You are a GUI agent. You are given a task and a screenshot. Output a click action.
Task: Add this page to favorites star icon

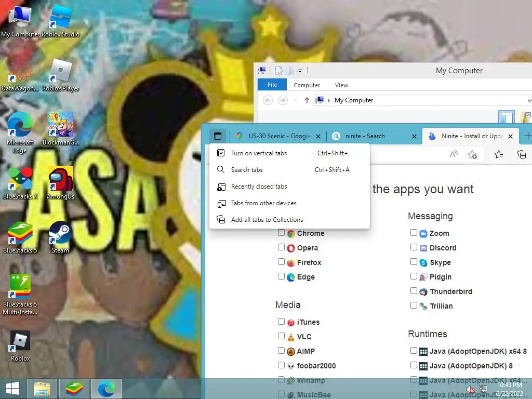[473, 154]
